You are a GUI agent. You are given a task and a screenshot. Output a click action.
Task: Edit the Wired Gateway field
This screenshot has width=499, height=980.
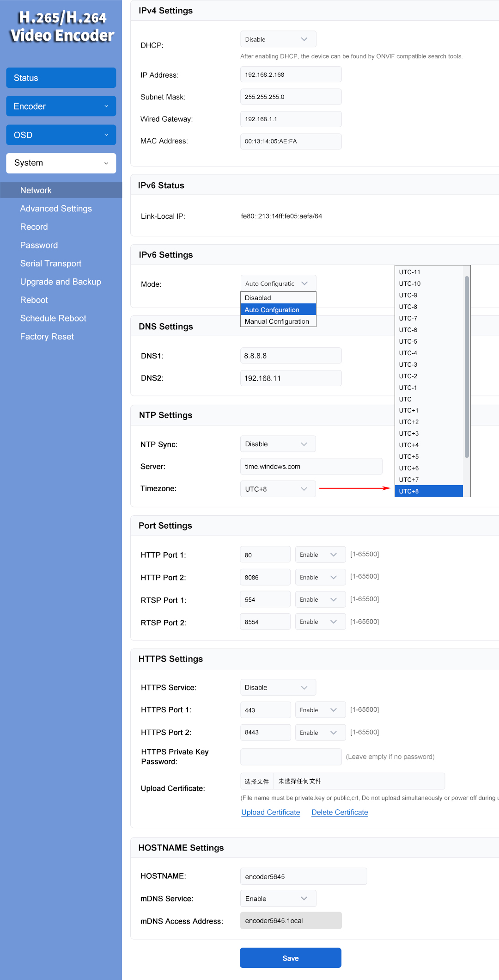291,119
